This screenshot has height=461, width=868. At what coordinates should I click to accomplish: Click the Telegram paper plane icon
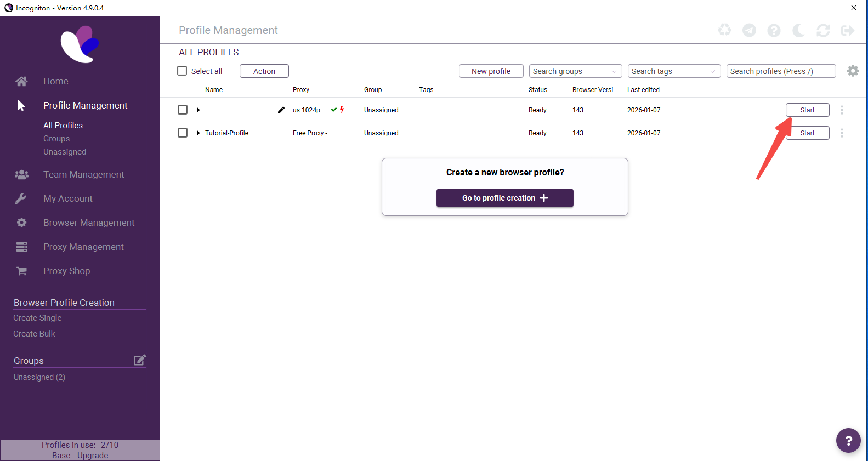click(749, 30)
